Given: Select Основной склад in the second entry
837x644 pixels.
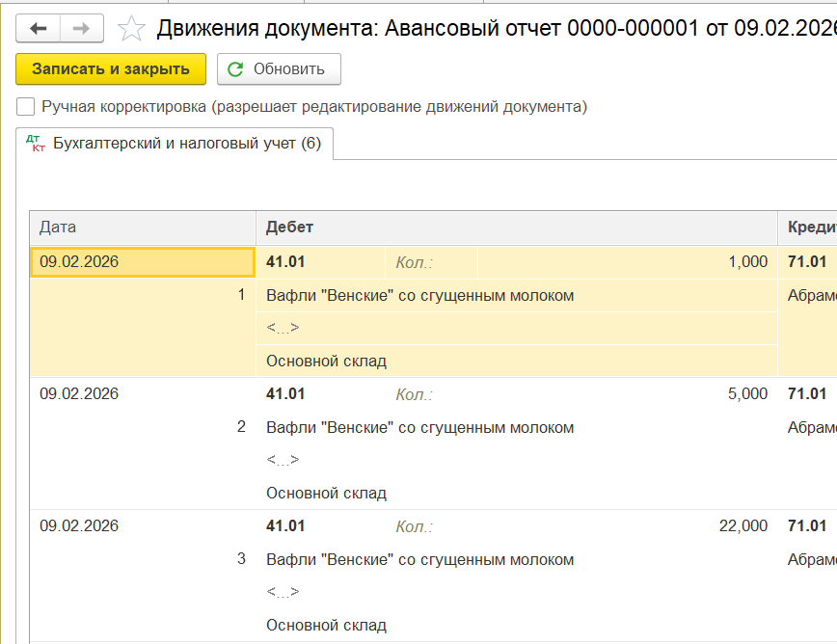Looking at the screenshot, I should point(326,493).
